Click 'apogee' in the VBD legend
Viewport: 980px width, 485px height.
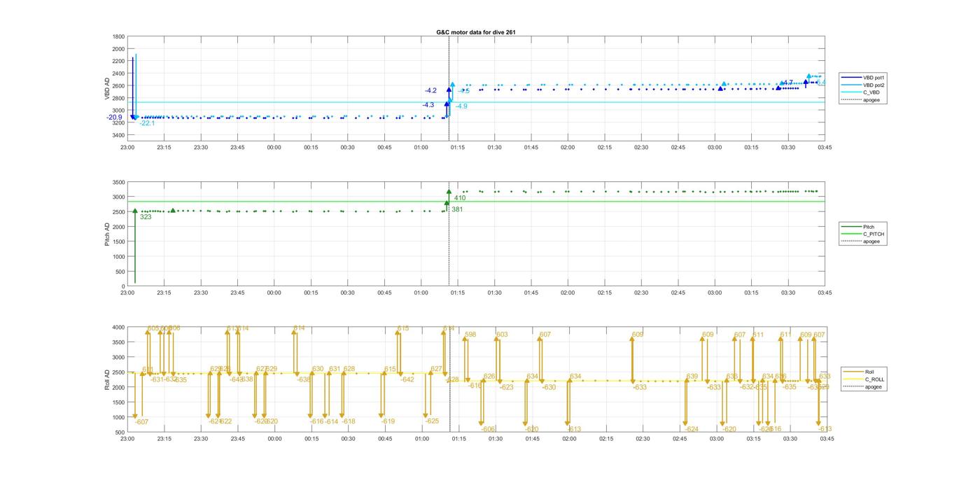coord(871,99)
